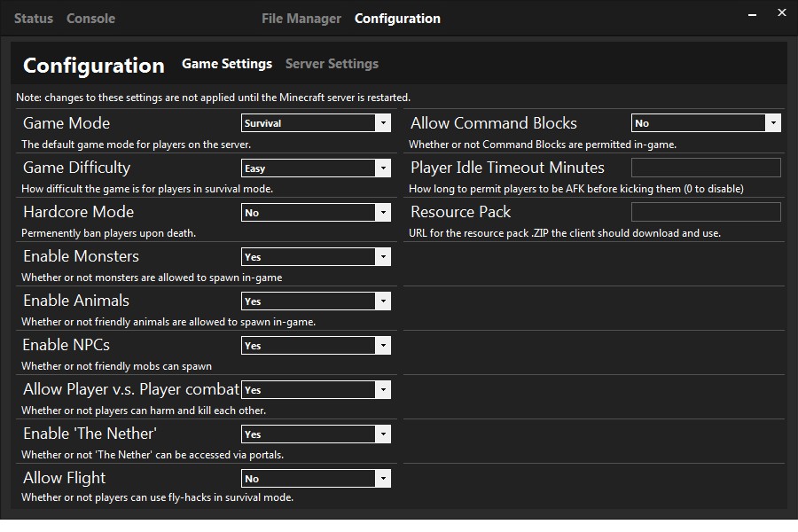Click the Player Idle Timeout Minutes field
The height and width of the screenshot is (532, 798).
[706, 168]
